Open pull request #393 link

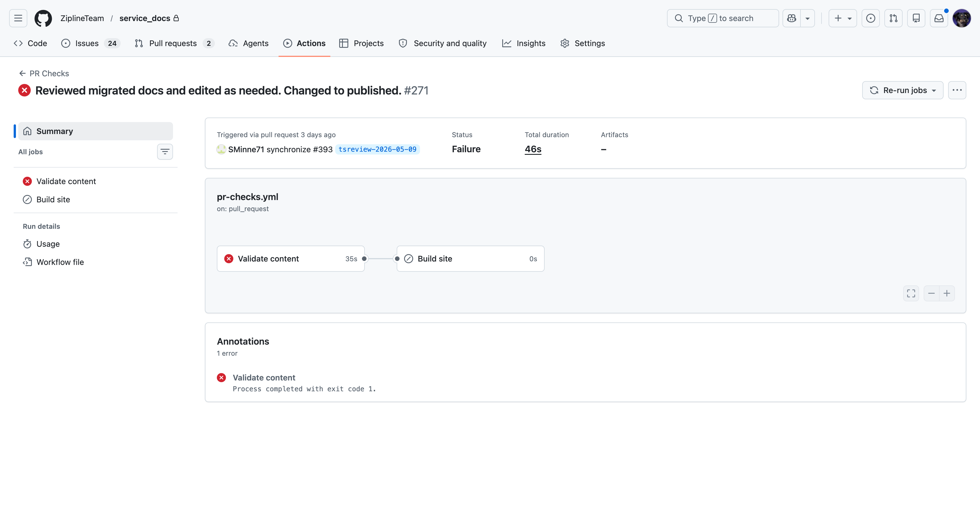tap(323, 149)
